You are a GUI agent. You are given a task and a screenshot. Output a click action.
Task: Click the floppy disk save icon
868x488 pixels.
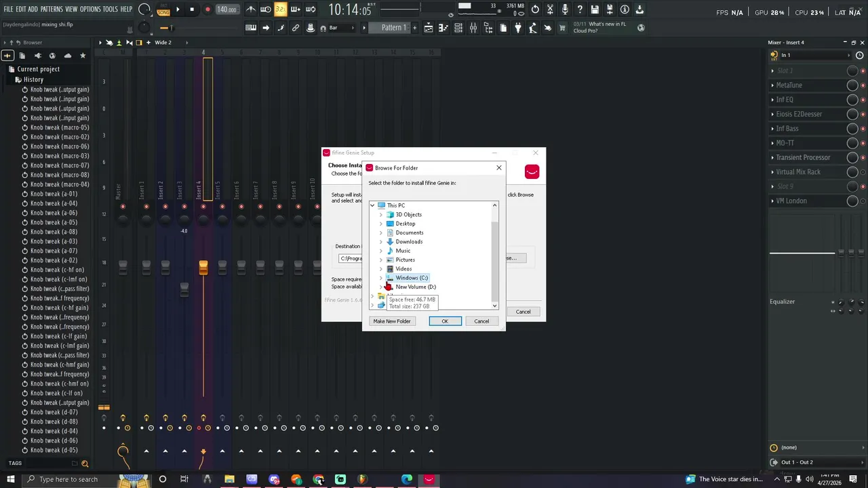click(x=595, y=9)
